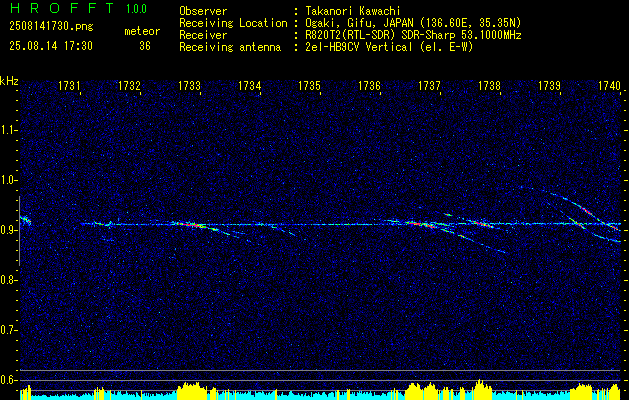629x400 pixels.
Task: Click the HROFFT title text
Action: [62, 8]
